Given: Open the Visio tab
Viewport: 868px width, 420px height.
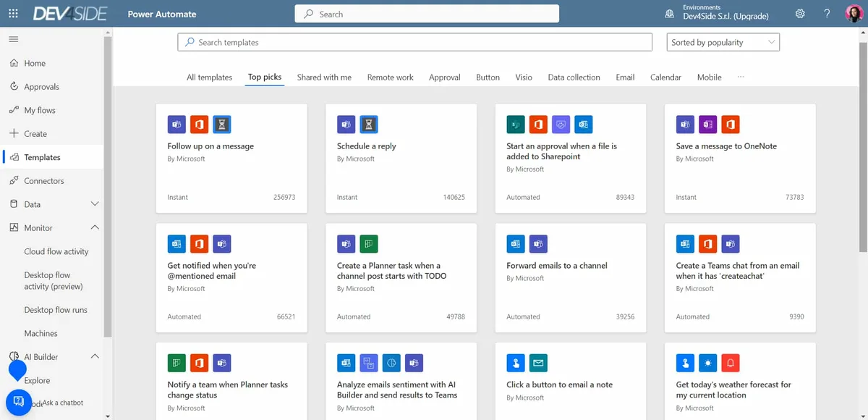Looking at the screenshot, I should click(x=524, y=77).
